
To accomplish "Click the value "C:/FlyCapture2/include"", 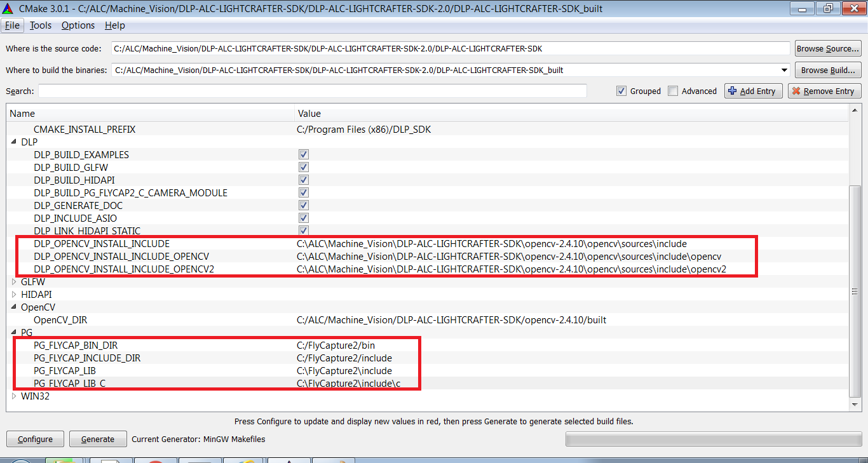I will 344,358.
